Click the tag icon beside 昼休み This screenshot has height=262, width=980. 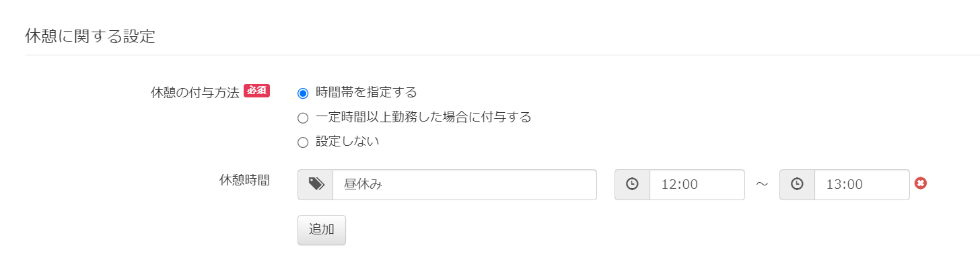(x=316, y=185)
